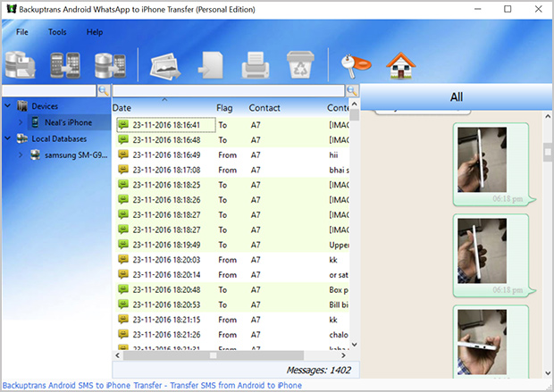Click the home icon in toolbar
The height and width of the screenshot is (392, 554).
coord(399,66)
